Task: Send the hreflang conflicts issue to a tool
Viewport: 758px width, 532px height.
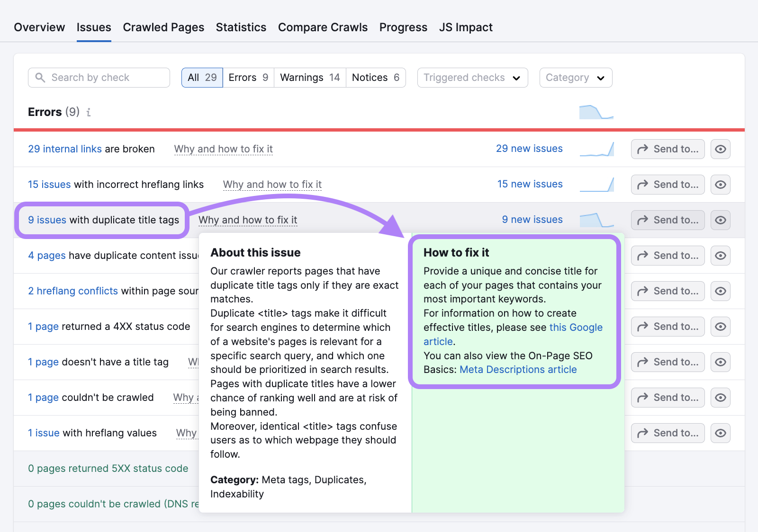Action: pyautogui.click(x=668, y=291)
